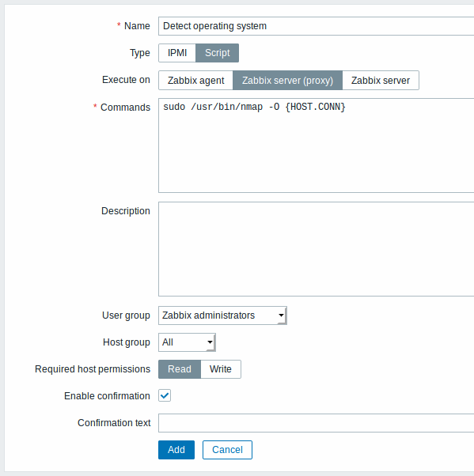Choose Zabbix server (proxy) execution
The image size is (474, 476).
pyautogui.click(x=287, y=81)
